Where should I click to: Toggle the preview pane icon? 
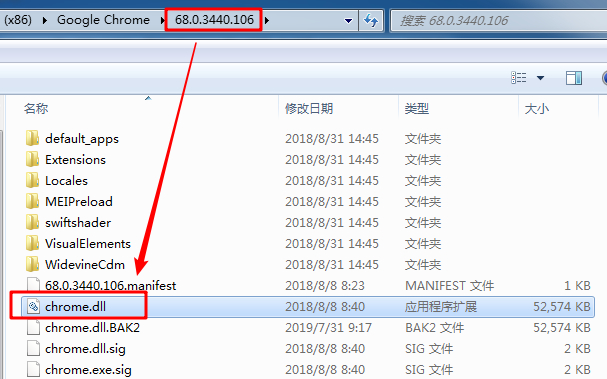tap(574, 78)
